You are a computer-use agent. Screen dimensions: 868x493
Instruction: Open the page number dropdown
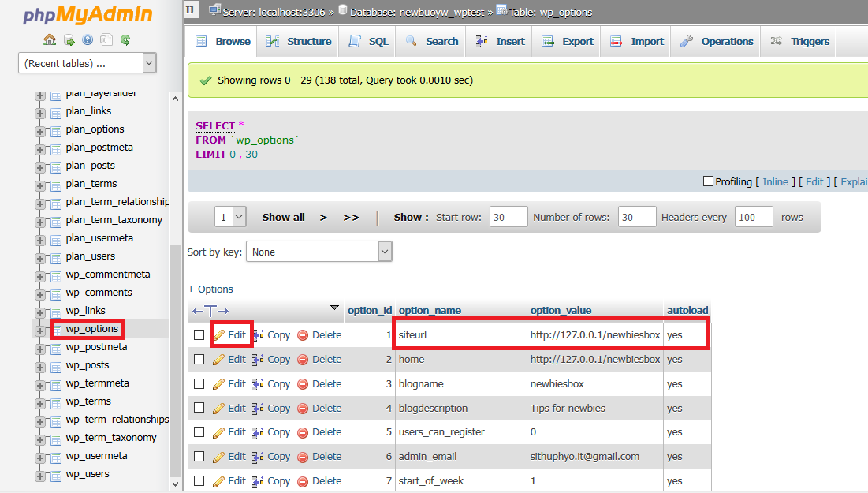tap(230, 217)
